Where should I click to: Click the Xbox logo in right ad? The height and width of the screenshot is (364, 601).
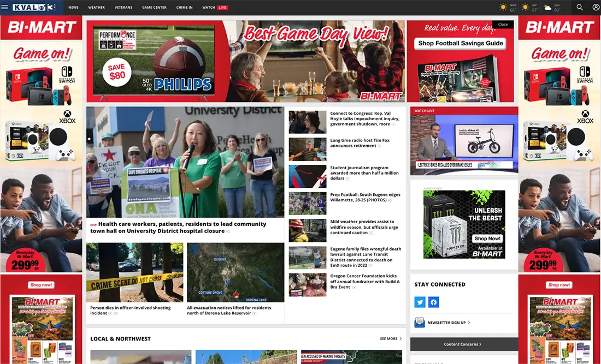tap(585, 117)
